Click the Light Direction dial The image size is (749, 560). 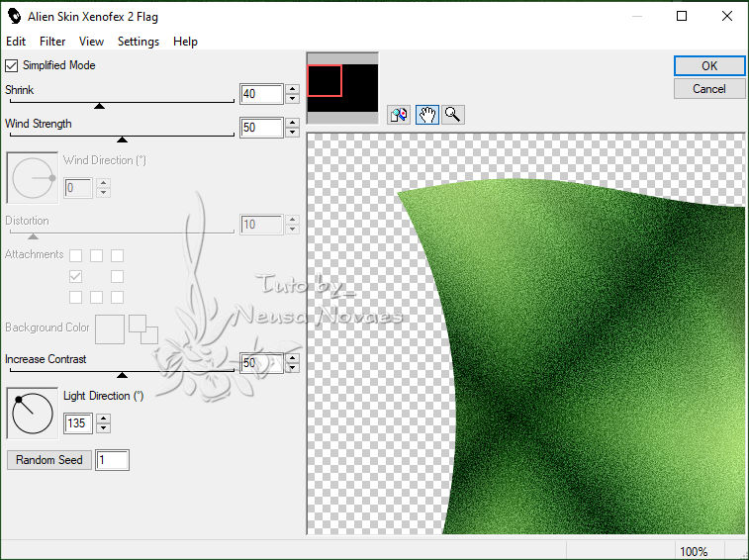(32, 414)
